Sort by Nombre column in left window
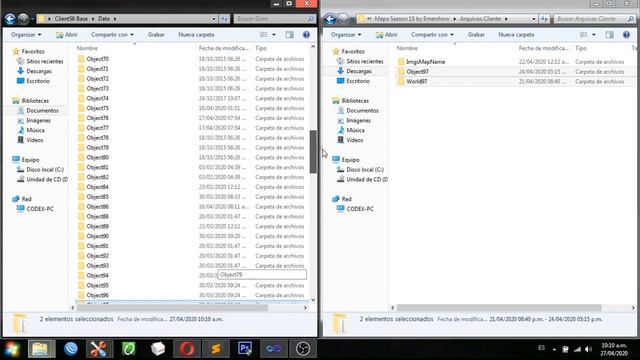Image resolution: width=640 pixels, height=360 pixels. [x=87, y=48]
